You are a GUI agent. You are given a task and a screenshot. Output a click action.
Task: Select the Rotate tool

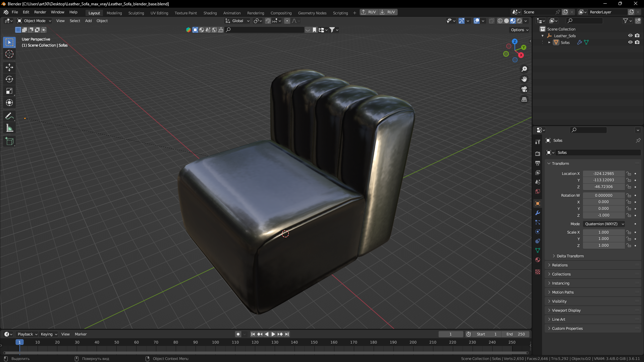point(9,79)
